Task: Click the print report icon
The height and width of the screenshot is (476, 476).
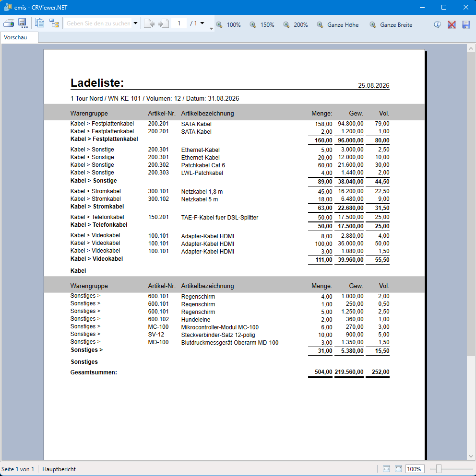Action: tap(9, 23)
